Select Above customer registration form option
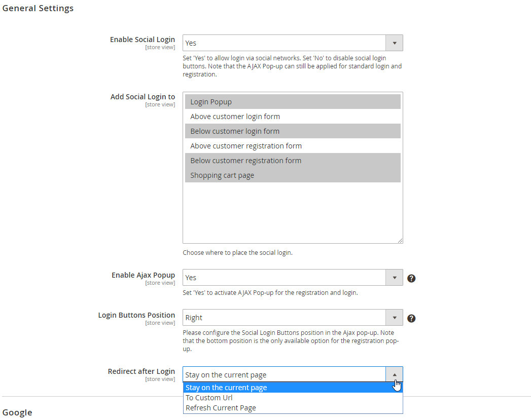This screenshot has width=531, height=420. click(293, 146)
